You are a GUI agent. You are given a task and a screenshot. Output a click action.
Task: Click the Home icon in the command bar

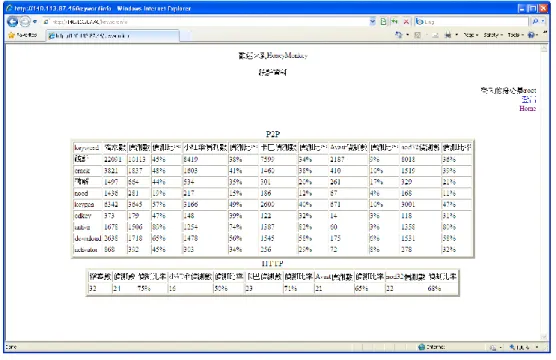click(399, 35)
